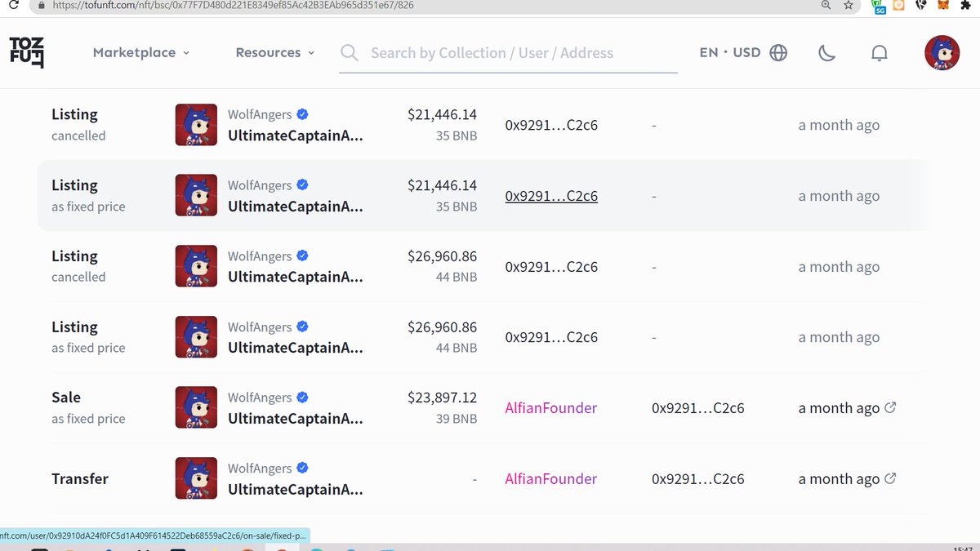Open the Extensions puzzle menu
Viewport: 980px width, 551px height.
(965, 5)
